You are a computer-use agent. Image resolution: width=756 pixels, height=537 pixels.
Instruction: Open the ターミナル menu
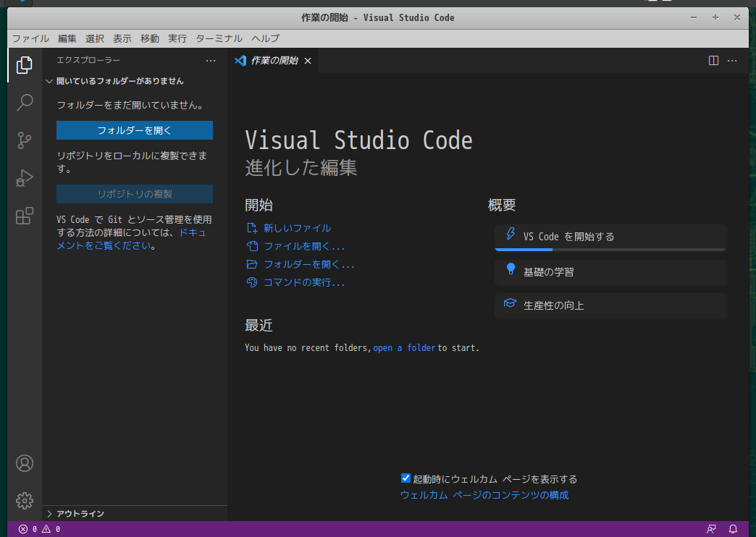(x=219, y=38)
